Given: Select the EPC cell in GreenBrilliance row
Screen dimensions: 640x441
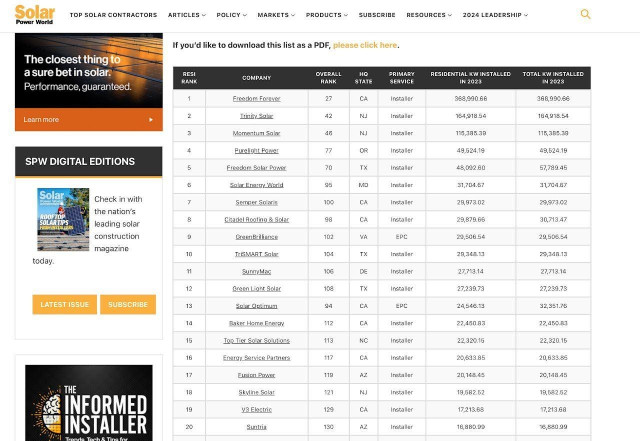Looking at the screenshot, I should 401,237.
